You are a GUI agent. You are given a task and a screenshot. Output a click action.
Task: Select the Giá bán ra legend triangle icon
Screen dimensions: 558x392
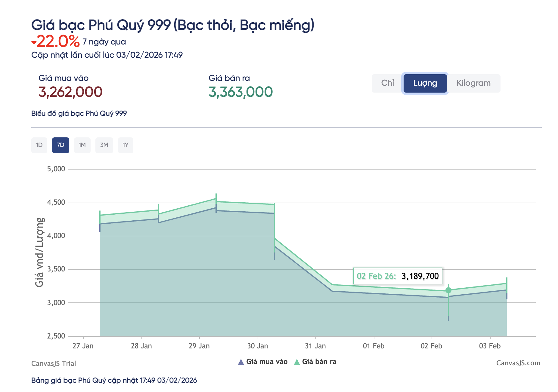pyautogui.click(x=297, y=362)
